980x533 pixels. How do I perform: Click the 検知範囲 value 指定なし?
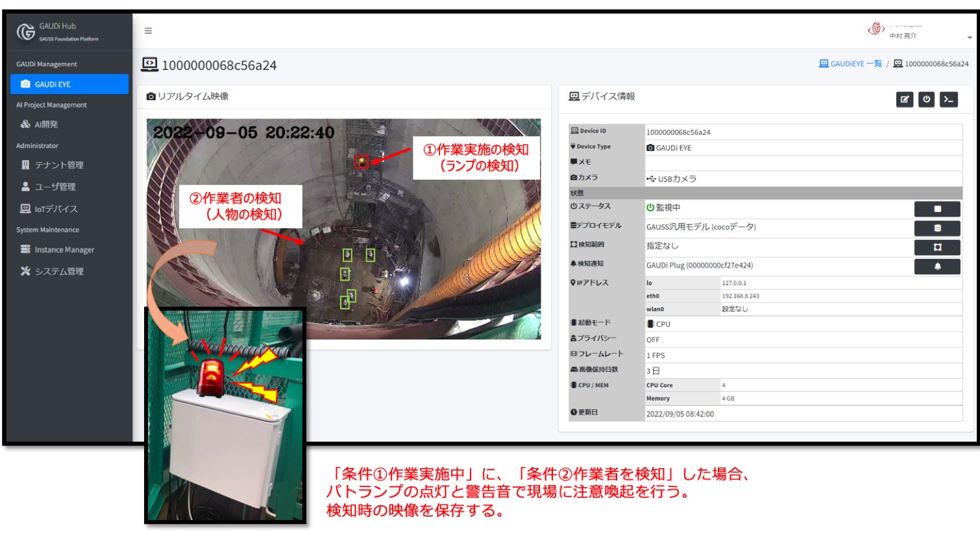tap(663, 246)
